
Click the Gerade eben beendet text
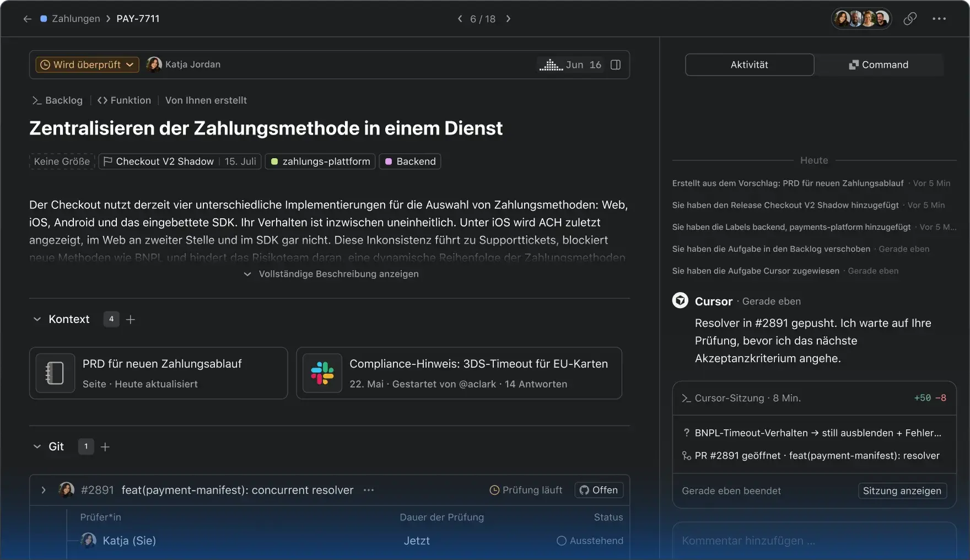click(731, 491)
